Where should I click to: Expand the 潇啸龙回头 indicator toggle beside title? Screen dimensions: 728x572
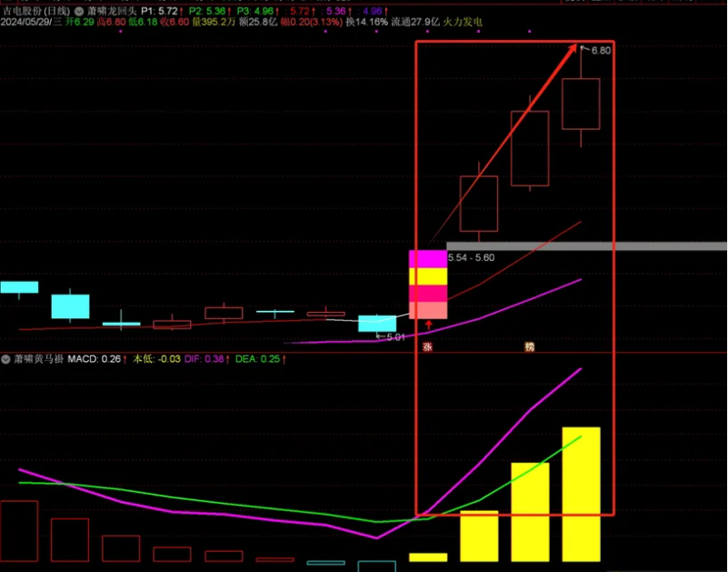click(x=79, y=10)
